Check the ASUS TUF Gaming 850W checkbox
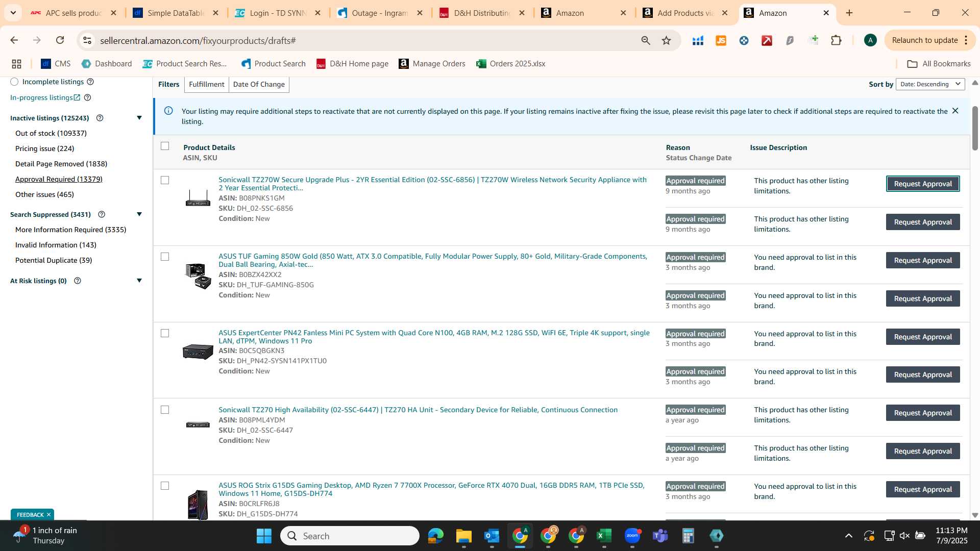980x551 pixels. (x=165, y=257)
